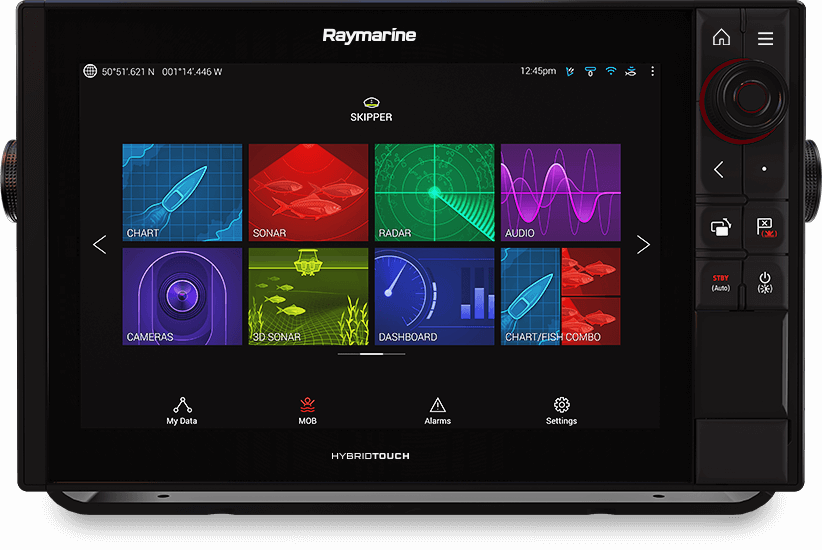Open My Data
822x550 pixels.
pos(182,411)
